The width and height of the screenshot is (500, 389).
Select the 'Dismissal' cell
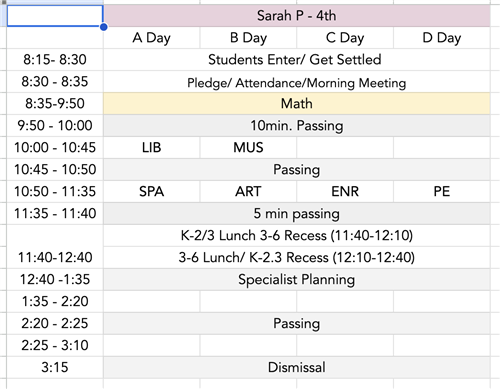297,368
